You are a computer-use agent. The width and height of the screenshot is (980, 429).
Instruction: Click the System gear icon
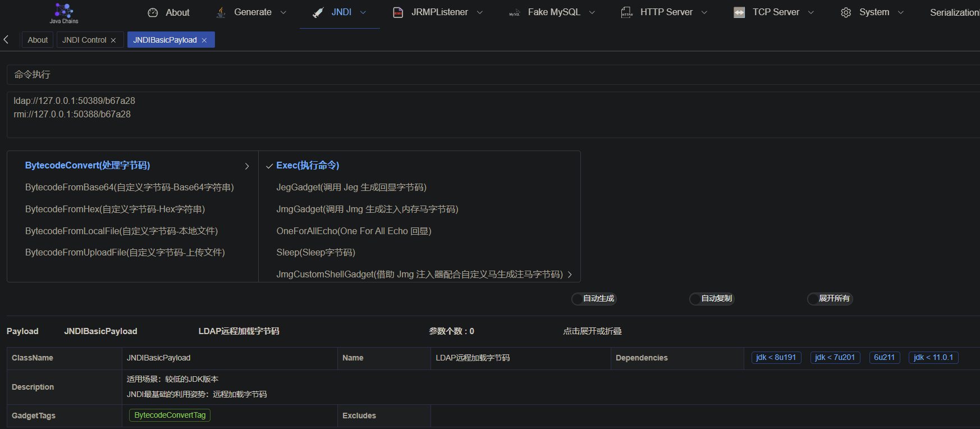click(846, 12)
